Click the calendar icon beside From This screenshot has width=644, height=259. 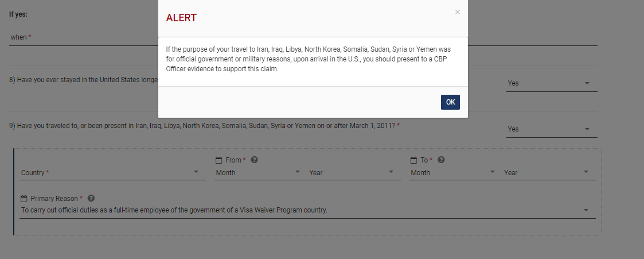pyautogui.click(x=218, y=160)
